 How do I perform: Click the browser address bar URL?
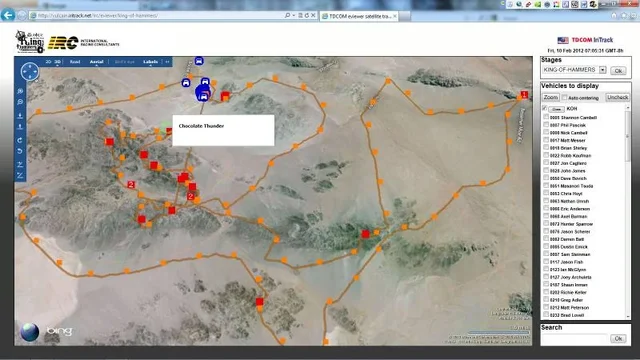(x=97, y=16)
